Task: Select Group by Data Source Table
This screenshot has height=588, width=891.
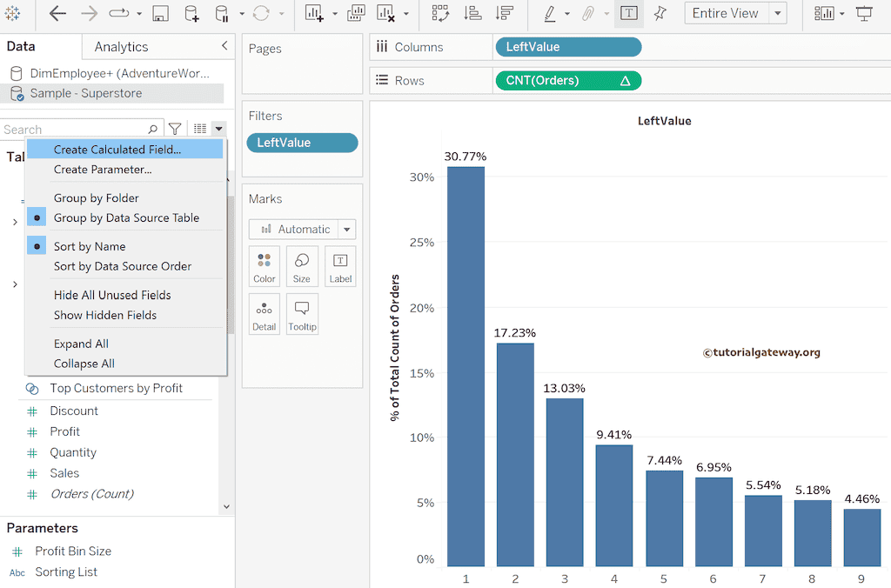Action: coord(127,217)
